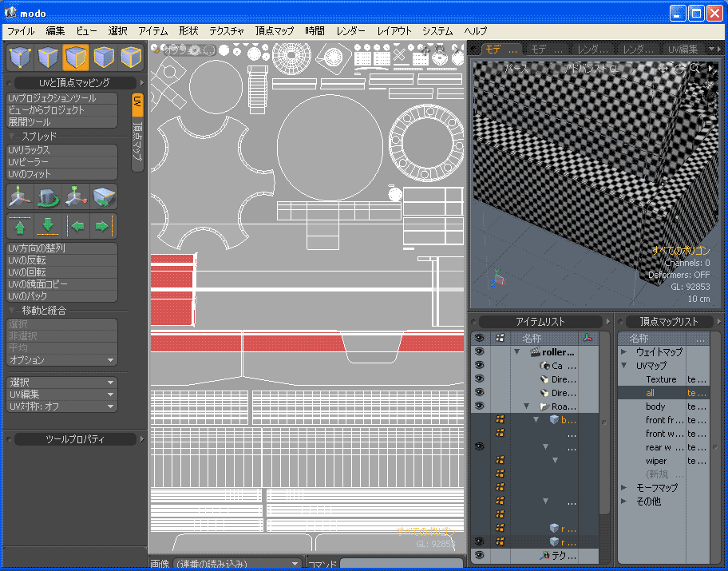Viewport: 728px width, 571px height.
Task: Toggle visibility eye for Ca… camera
Action: [479, 365]
